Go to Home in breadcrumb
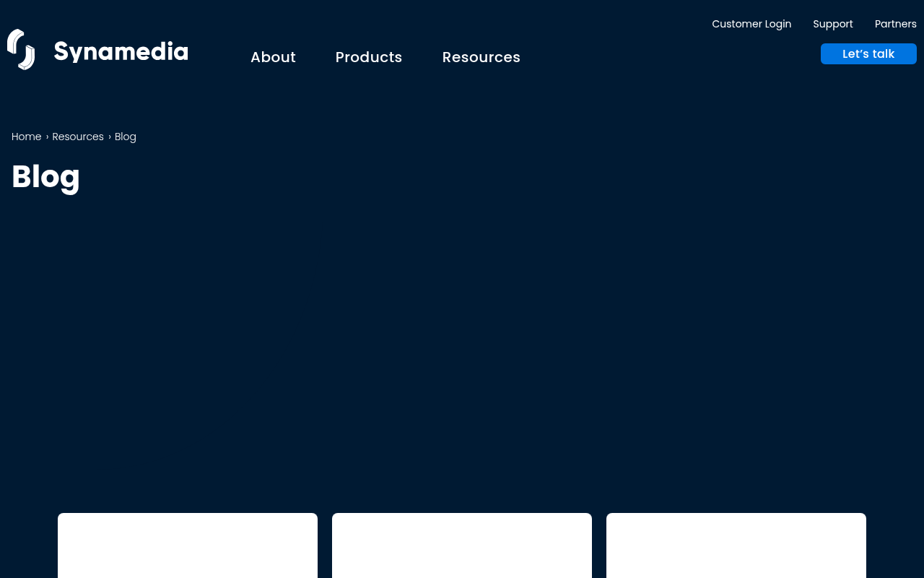This screenshot has width=924, height=578. 27,137
